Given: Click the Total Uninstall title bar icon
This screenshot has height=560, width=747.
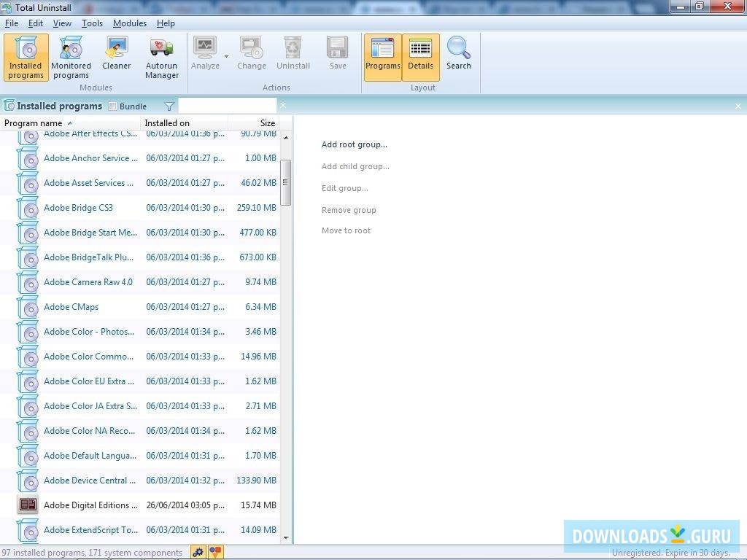Looking at the screenshot, I should (6, 7).
